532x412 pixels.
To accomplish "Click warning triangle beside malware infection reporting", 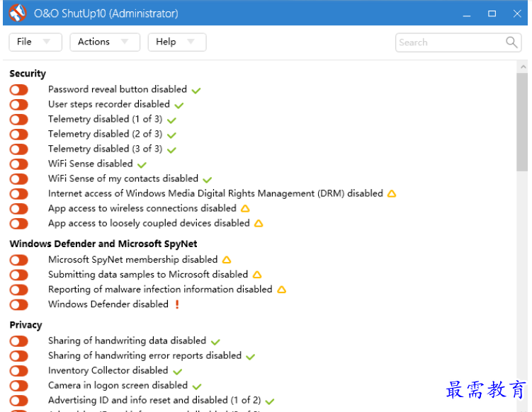I will point(282,290).
